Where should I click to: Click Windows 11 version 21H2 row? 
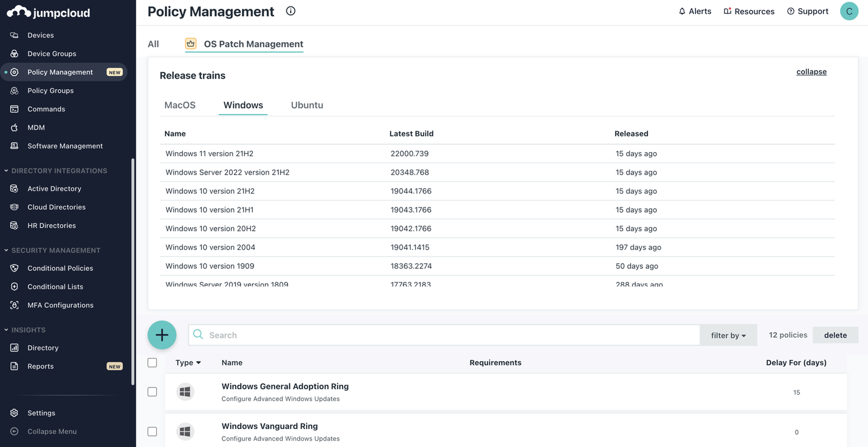(x=497, y=154)
